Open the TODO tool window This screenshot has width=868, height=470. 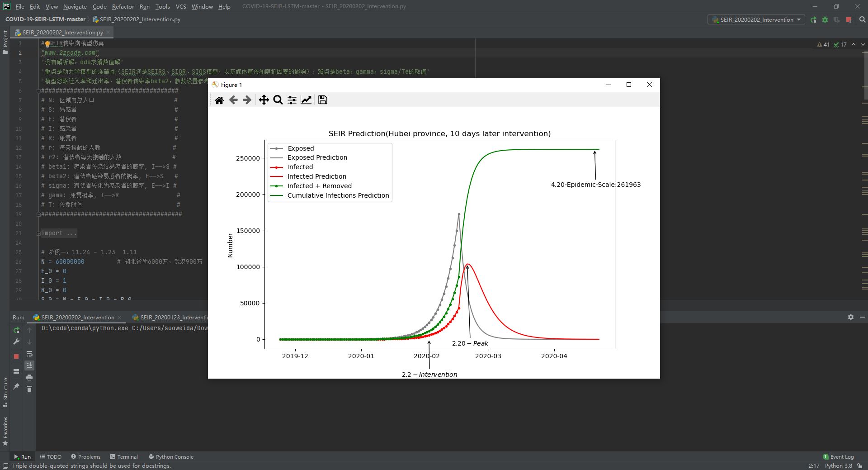pyautogui.click(x=51, y=457)
